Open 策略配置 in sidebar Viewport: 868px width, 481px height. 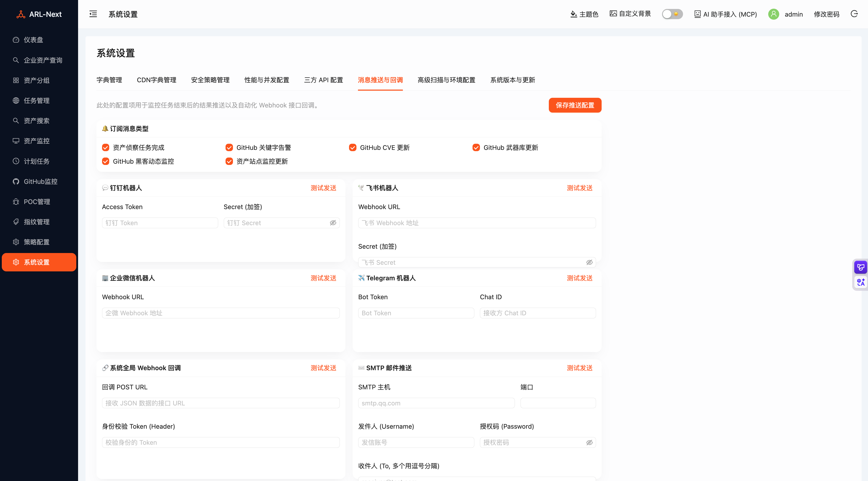39,242
